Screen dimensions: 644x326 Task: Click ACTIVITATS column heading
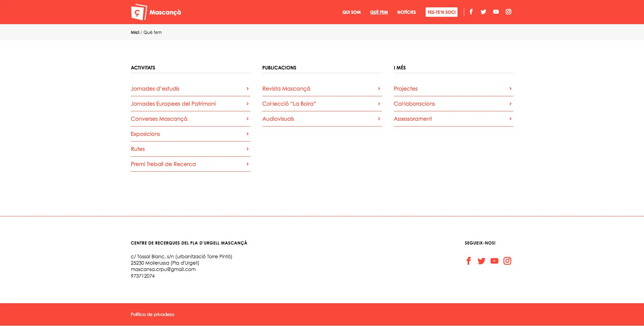[143, 68]
